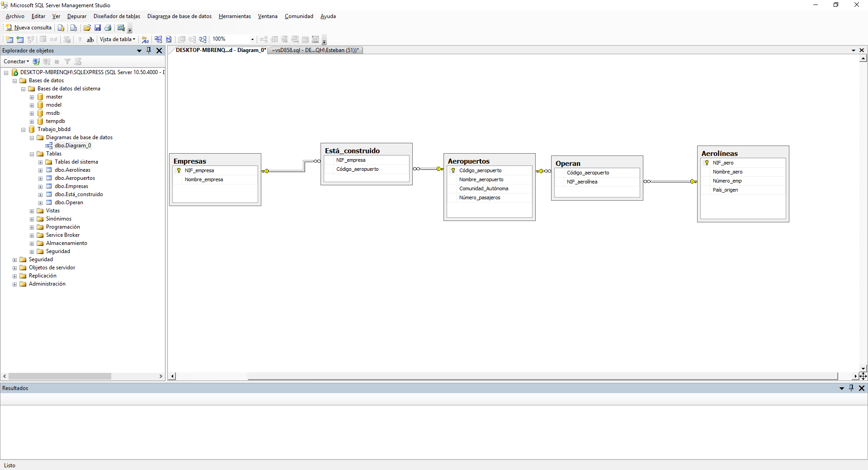Expand the Programación folder node
Screen dimensions: 868x470
coord(32,227)
